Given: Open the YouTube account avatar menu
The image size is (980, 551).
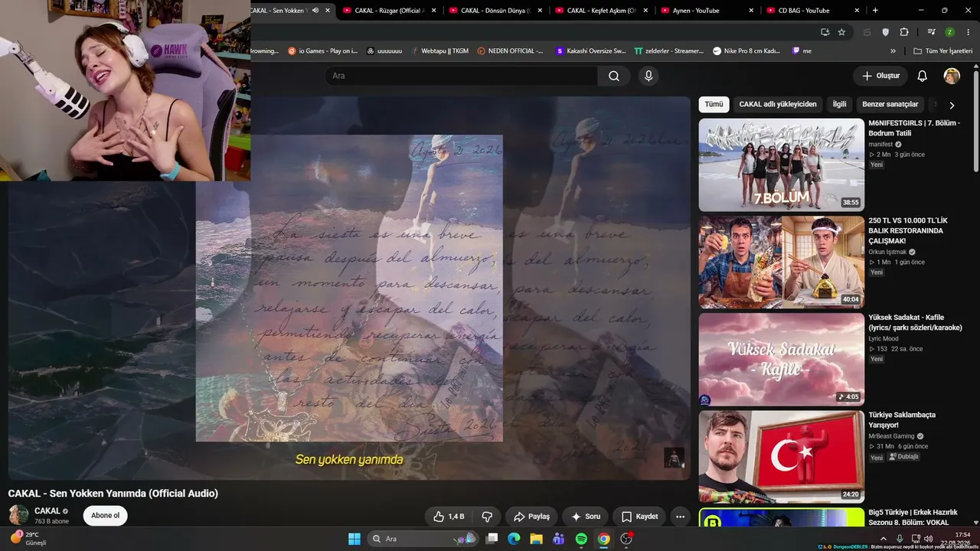Looking at the screenshot, I should (x=952, y=76).
